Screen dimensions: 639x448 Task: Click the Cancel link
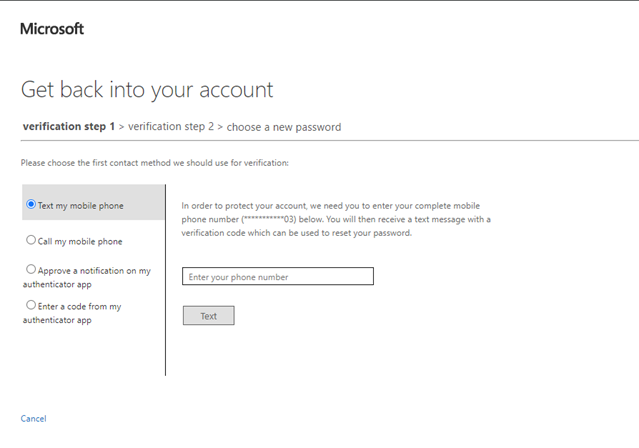coord(33,418)
